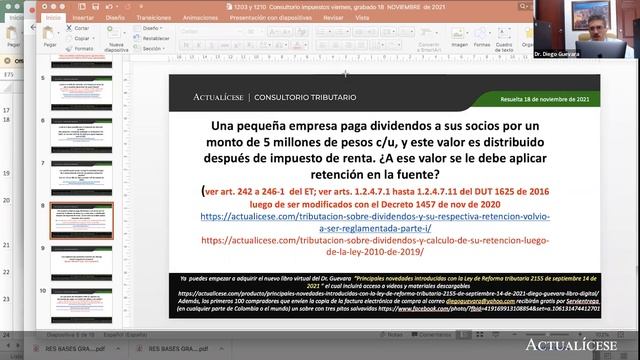The height and width of the screenshot is (360, 640).
Task: Select slide 7 thumbnail
Action: [x=82, y=178]
